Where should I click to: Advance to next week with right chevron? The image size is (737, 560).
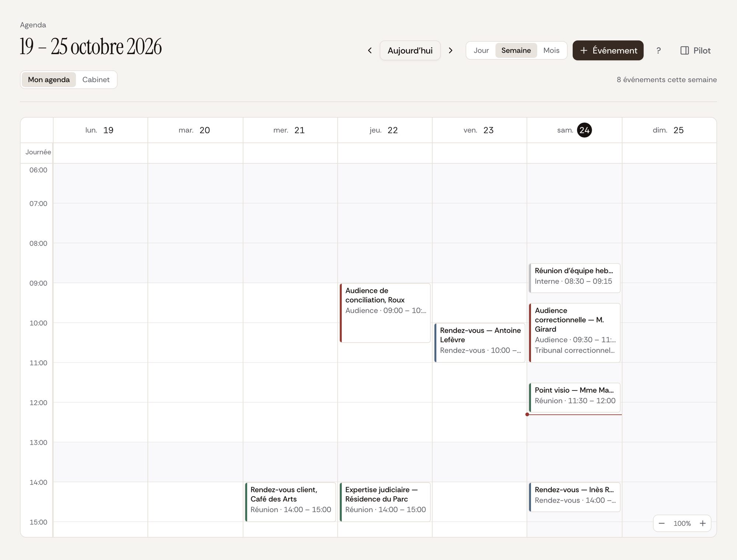point(450,50)
